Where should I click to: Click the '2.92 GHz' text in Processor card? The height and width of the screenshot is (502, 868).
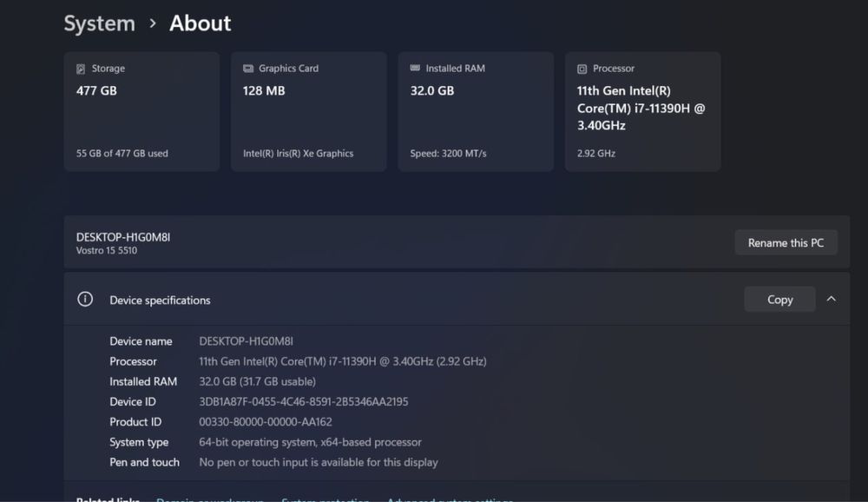click(595, 154)
